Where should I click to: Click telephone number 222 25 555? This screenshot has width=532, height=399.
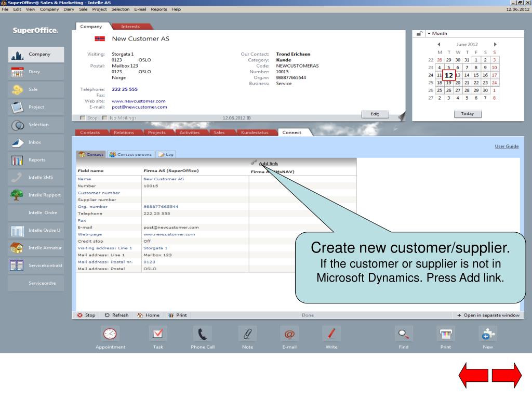coord(125,89)
